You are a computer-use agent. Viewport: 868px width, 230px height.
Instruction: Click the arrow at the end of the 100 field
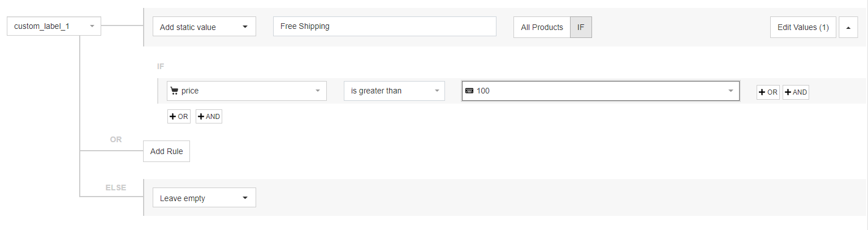(731, 91)
